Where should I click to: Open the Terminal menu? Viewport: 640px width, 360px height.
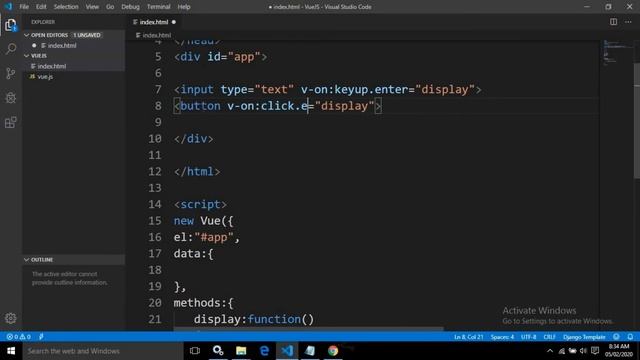[158, 7]
